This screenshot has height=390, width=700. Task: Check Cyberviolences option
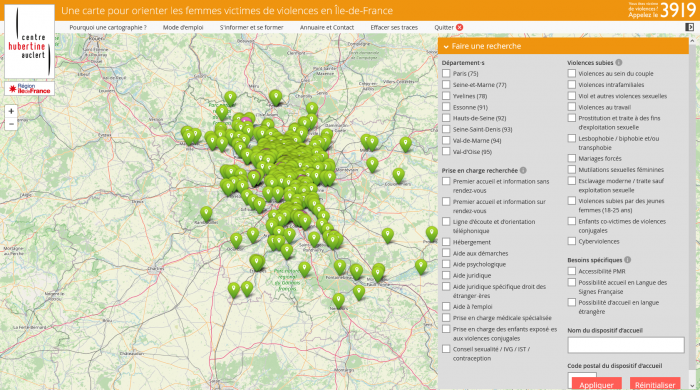[572, 241]
